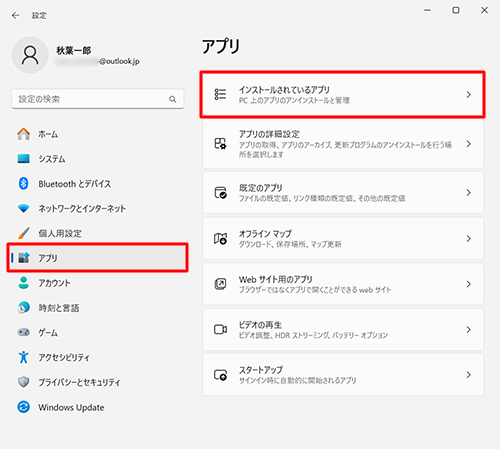
Task: Minimize the settings window
Action: [x=427, y=10]
